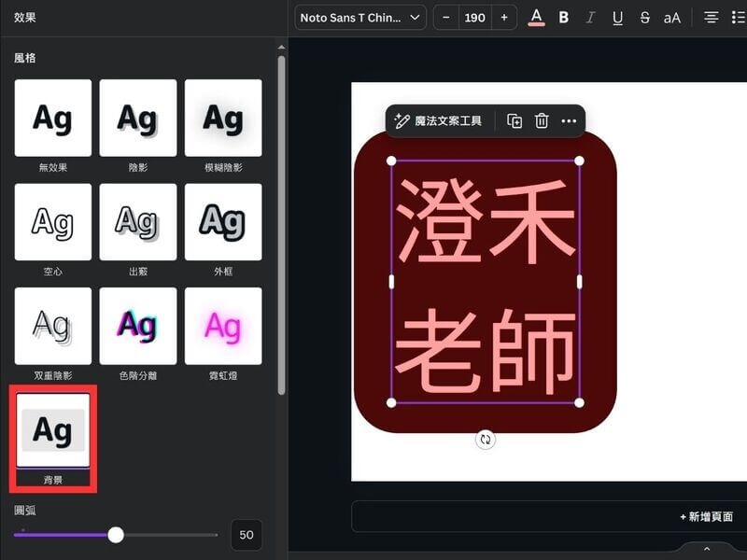Toggle bold formatting
The width and height of the screenshot is (747, 560).
coord(563,18)
